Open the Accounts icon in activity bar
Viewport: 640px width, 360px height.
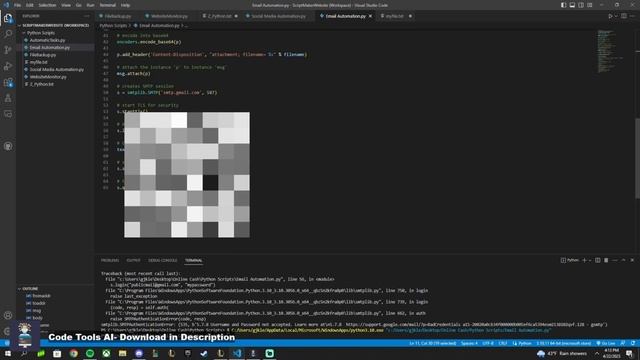pos(8,315)
